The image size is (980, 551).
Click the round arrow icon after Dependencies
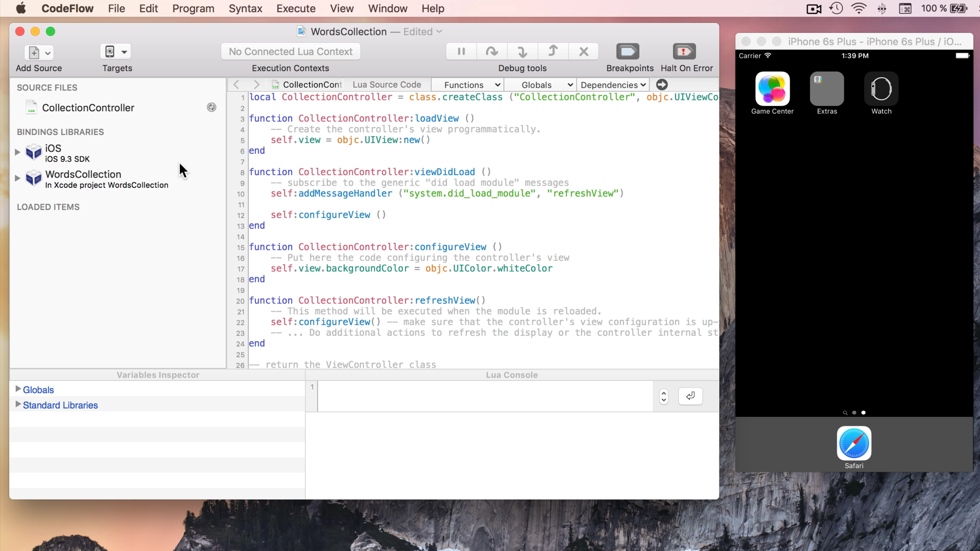click(x=661, y=84)
